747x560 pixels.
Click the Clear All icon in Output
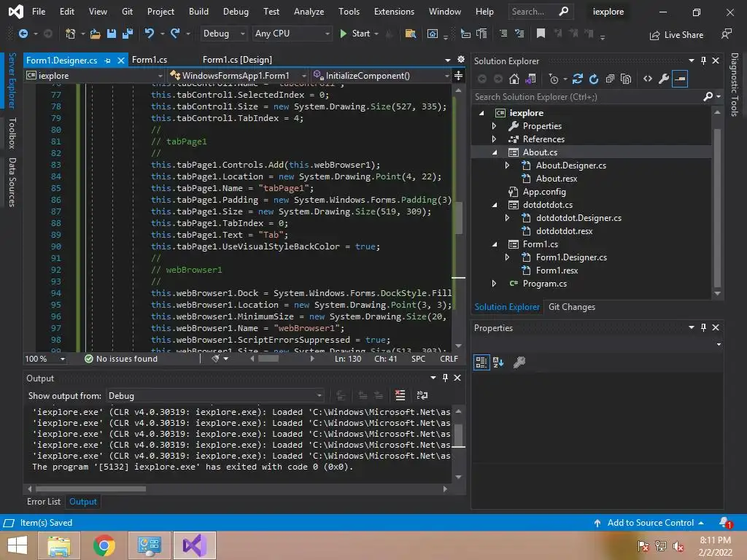[x=400, y=395]
